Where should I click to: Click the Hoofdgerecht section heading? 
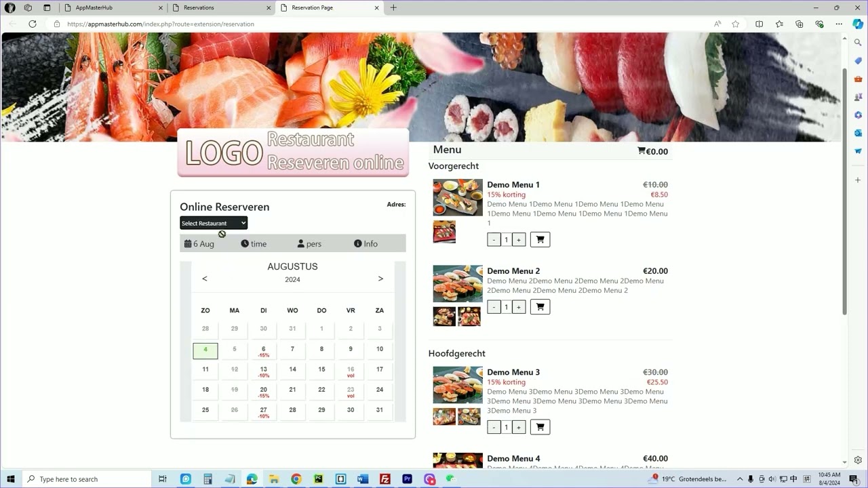pos(456,353)
